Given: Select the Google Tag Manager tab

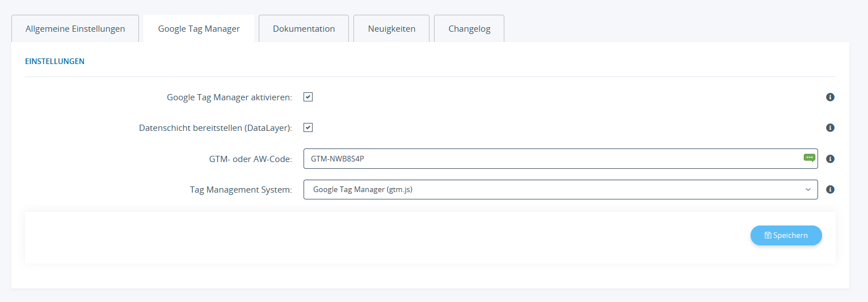Looking at the screenshot, I should pyautogui.click(x=199, y=28).
